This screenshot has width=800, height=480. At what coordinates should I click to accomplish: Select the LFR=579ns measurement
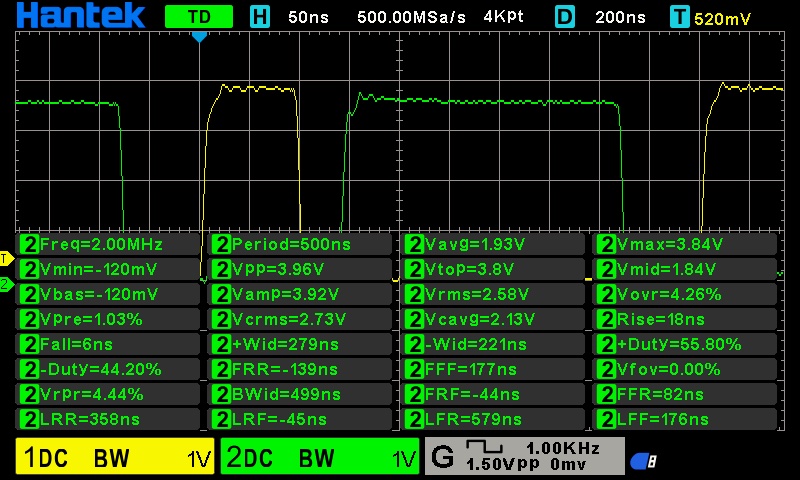tap(493, 419)
